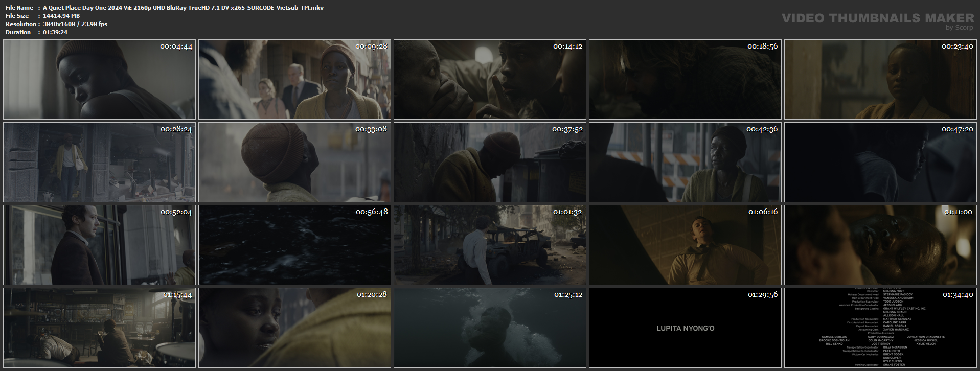Click the resolution value 3840x1608 / 23.98 fps

(x=75, y=24)
